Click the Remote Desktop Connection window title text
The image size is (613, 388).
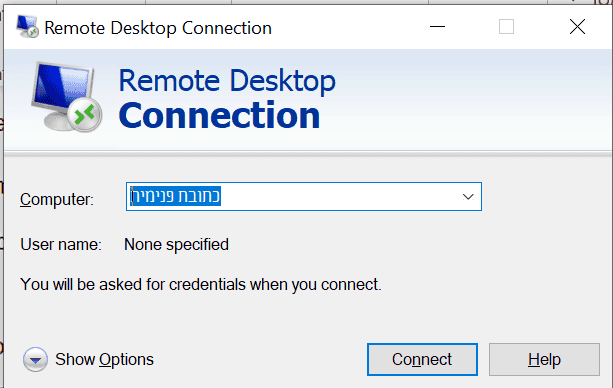pyautogui.click(x=158, y=28)
